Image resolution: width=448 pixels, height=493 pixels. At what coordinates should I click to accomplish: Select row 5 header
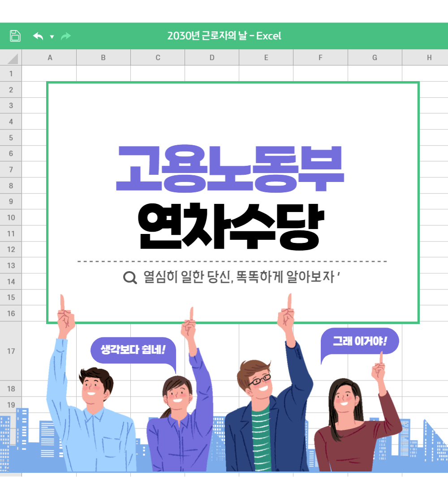click(x=11, y=138)
